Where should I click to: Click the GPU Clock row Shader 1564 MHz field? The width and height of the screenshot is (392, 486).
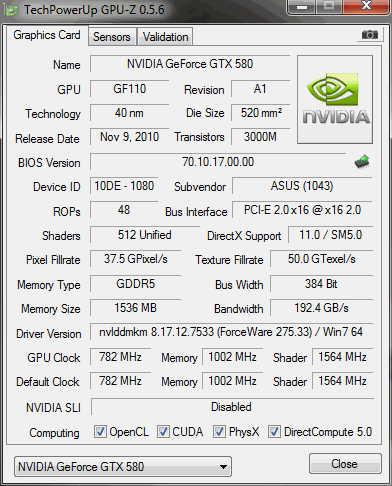342,357
